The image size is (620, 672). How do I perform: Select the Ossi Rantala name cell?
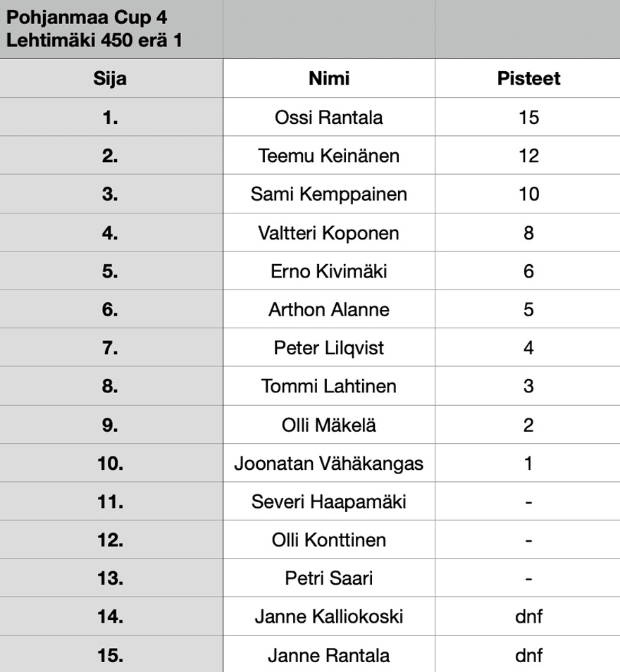point(329,117)
